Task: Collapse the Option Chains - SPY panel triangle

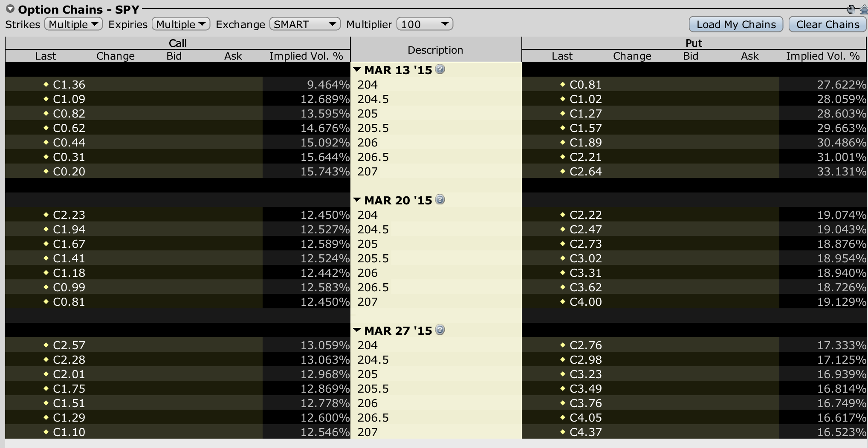Action: click(10, 9)
